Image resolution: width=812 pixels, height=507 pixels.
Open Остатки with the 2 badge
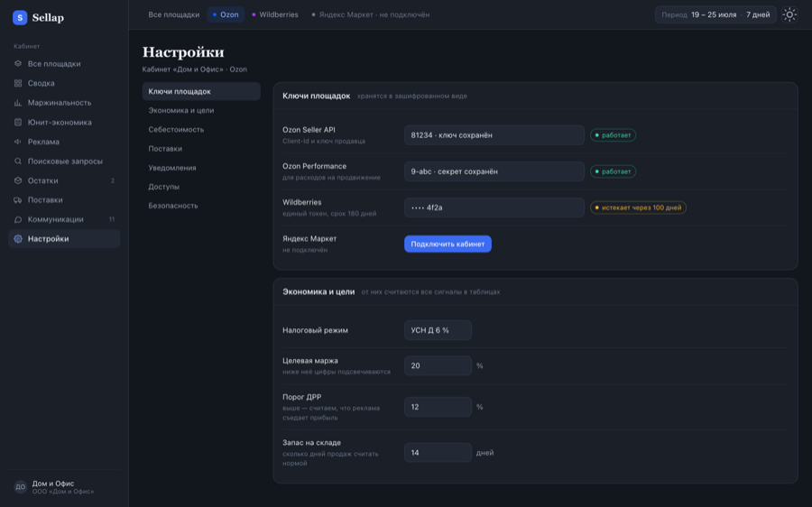64,180
